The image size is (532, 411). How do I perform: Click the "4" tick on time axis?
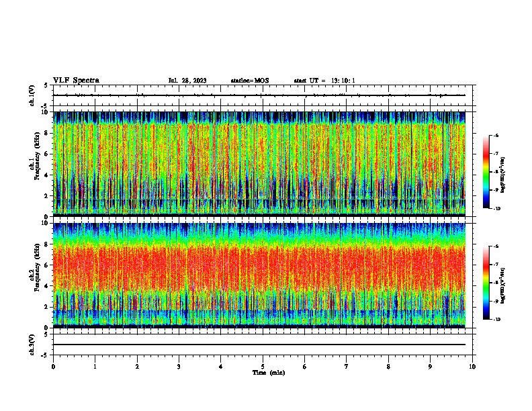point(221,367)
